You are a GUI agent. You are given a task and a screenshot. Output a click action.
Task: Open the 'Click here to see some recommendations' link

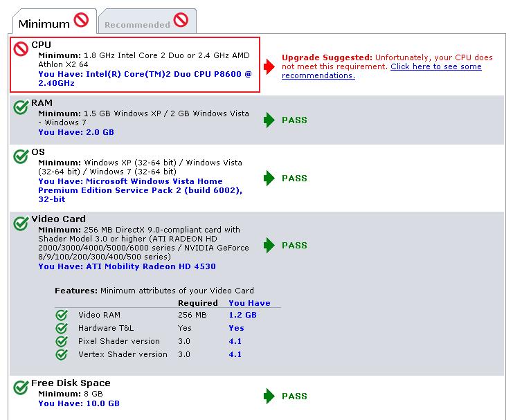[x=381, y=71]
